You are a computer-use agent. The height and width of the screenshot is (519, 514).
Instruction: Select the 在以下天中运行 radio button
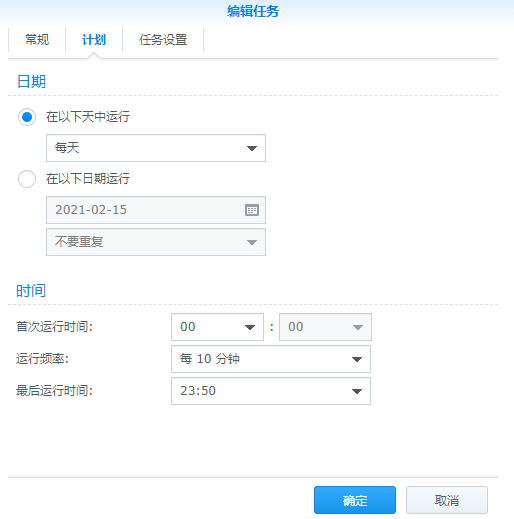(x=27, y=117)
